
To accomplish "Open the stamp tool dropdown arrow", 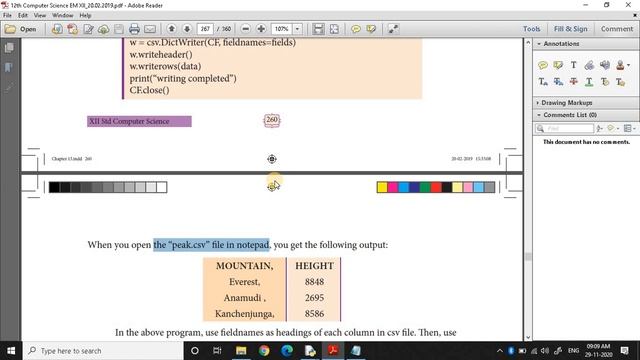I will tap(629, 65).
